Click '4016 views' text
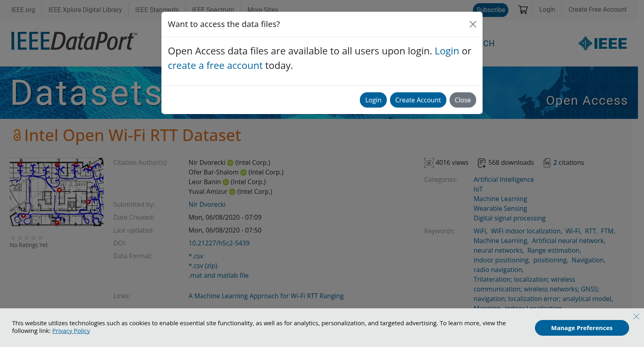This screenshot has height=347, width=644. click(x=452, y=163)
